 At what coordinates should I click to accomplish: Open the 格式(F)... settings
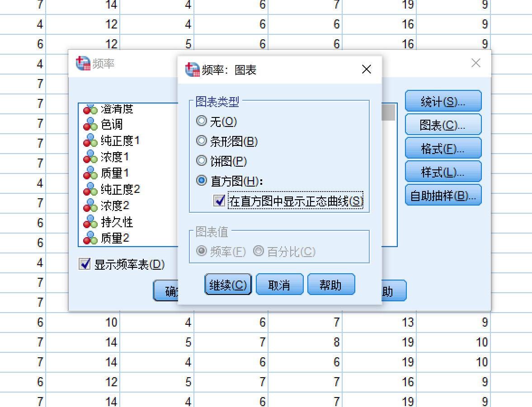443,148
